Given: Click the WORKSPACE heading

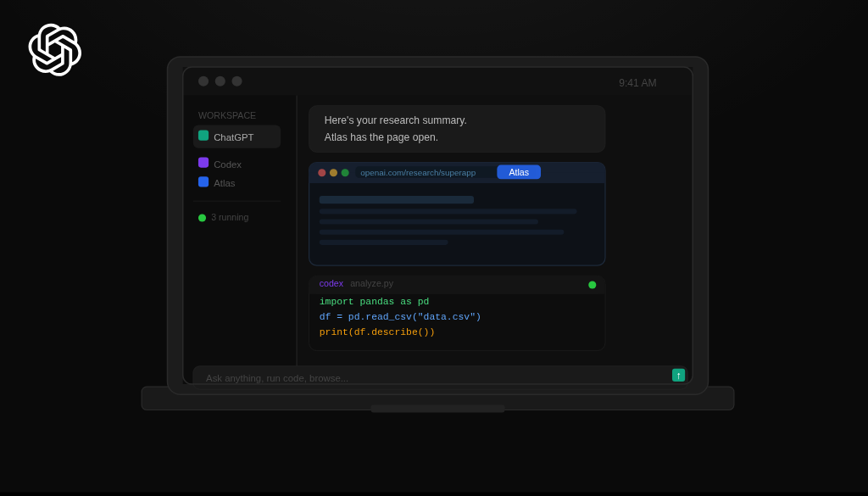Looking at the screenshot, I should point(227,115).
